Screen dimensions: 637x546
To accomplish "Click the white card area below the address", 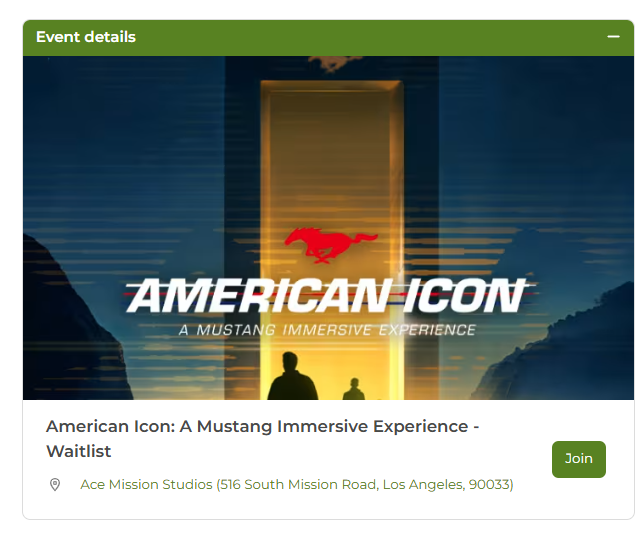I will tap(328, 506).
